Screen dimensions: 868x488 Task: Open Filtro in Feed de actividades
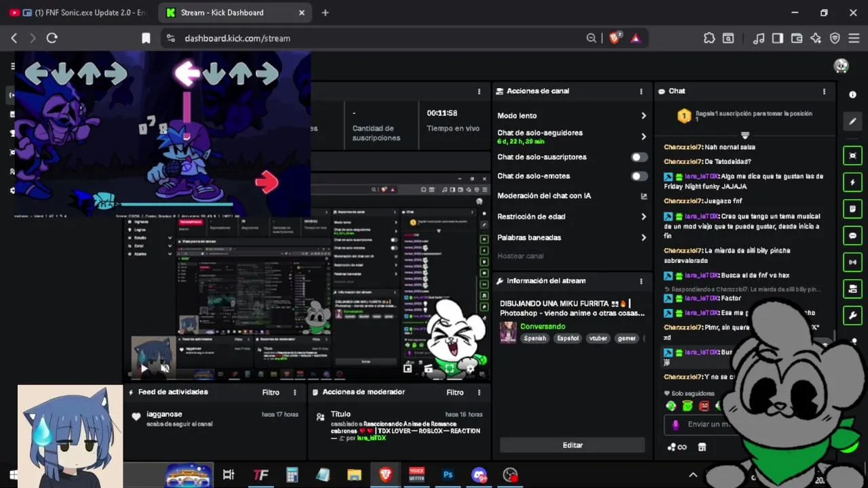click(271, 392)
